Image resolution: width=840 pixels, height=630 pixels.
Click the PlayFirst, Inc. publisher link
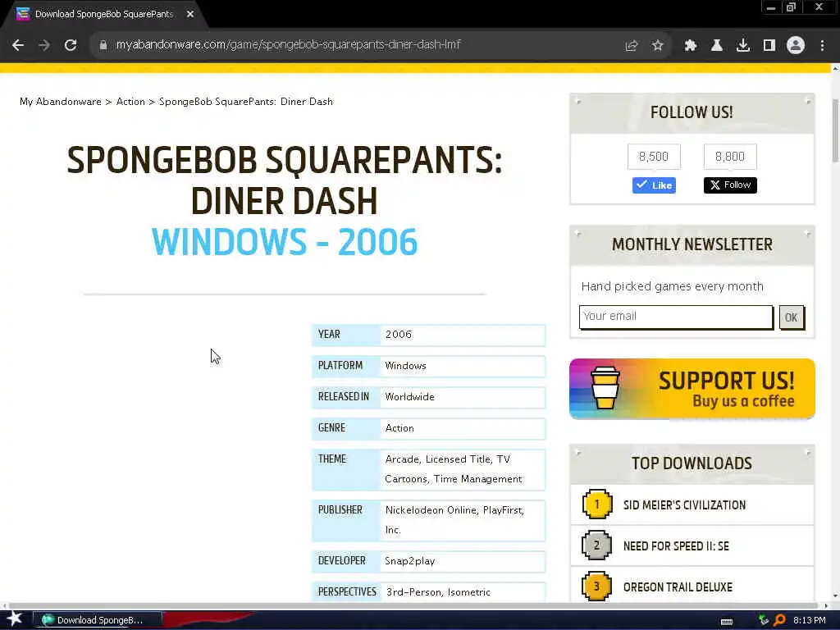point(454,519)
